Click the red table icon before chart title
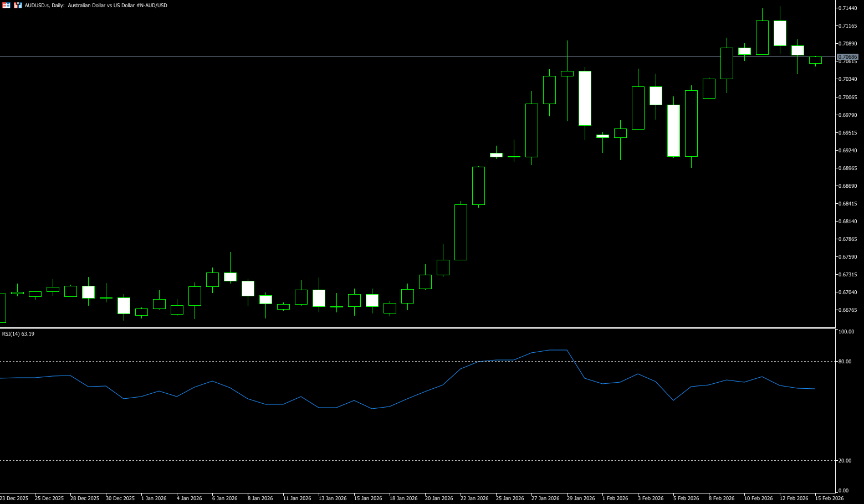This screenshot has width=864, height=504. pos(6,5)
